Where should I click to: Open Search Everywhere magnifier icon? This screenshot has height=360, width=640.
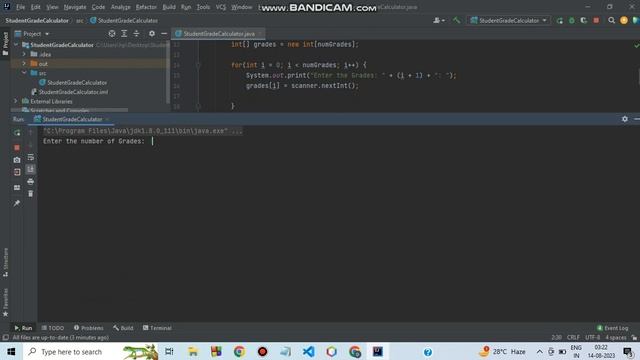[x=611, y=20]
